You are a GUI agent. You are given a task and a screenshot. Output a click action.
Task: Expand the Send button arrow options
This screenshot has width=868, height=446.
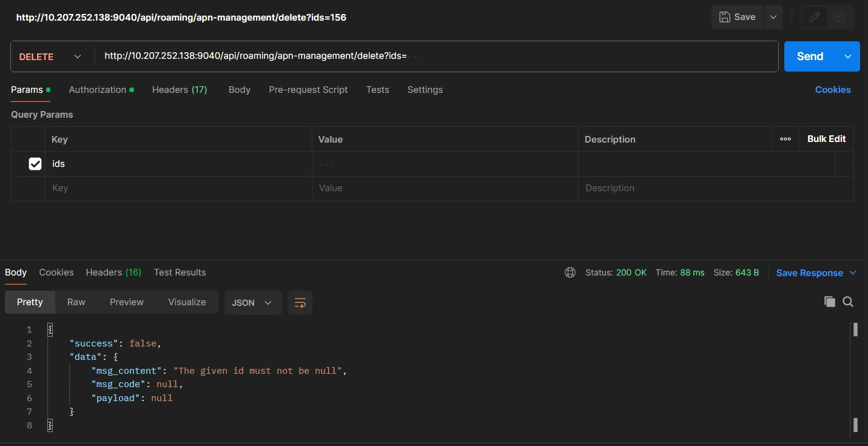coord(848,56)
